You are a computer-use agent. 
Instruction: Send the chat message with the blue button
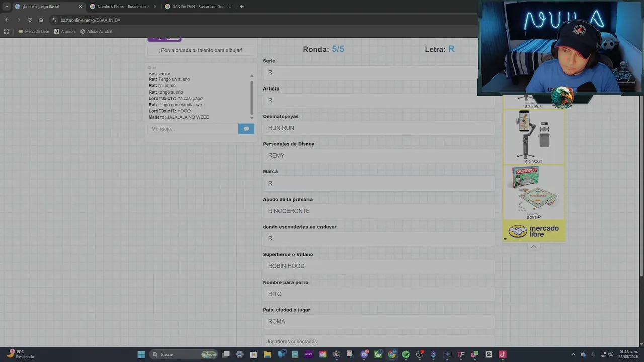tap(246, 129)
